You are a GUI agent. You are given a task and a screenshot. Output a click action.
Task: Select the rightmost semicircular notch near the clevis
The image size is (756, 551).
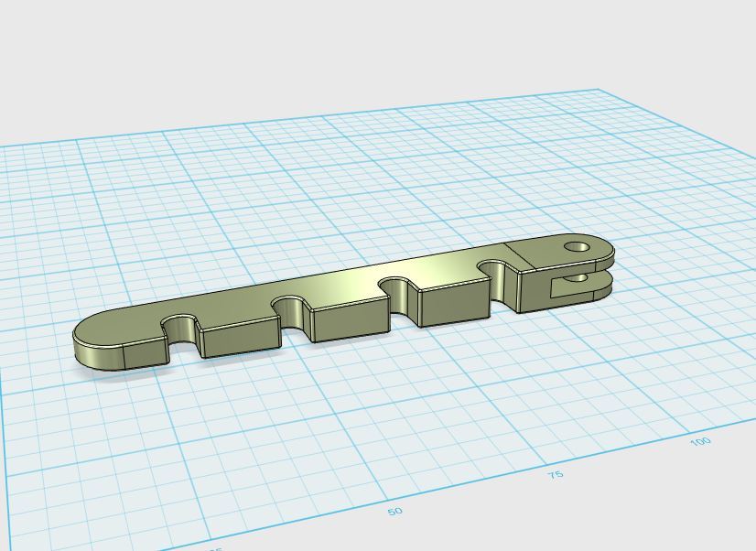click(499, 270)
